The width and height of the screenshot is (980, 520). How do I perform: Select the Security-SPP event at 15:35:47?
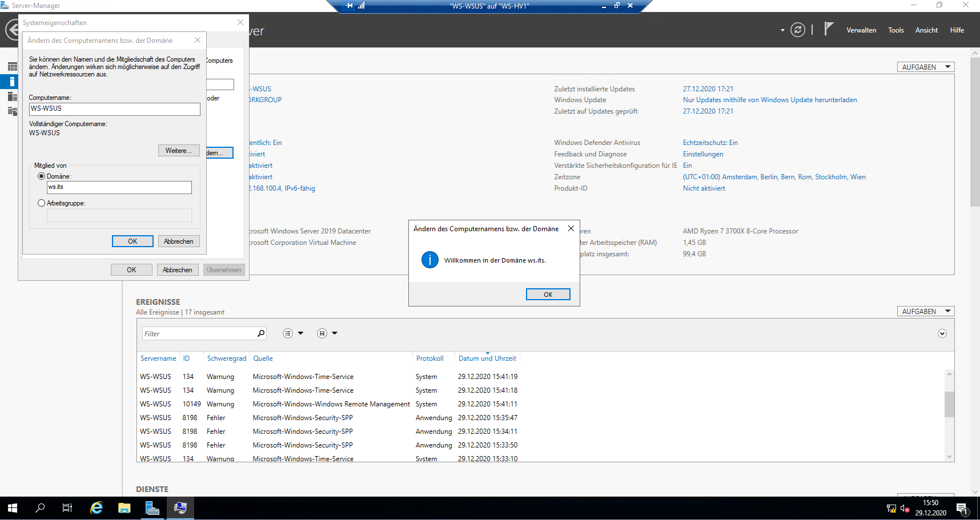click(x=328, y=418)
